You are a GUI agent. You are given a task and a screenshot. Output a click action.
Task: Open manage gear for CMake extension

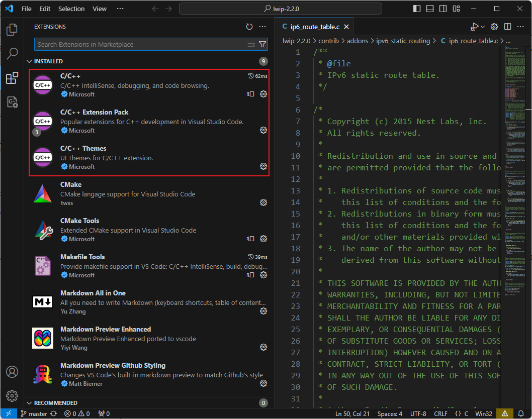263,202
